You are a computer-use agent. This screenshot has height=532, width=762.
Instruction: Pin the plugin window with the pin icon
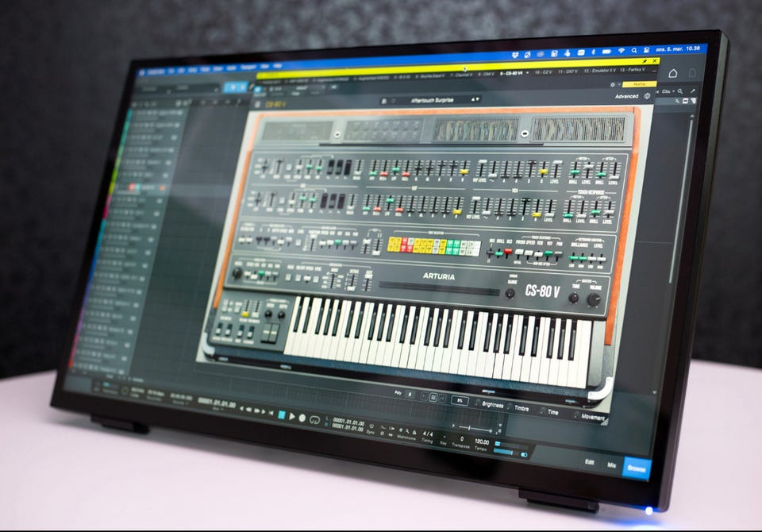coord(645,61)
